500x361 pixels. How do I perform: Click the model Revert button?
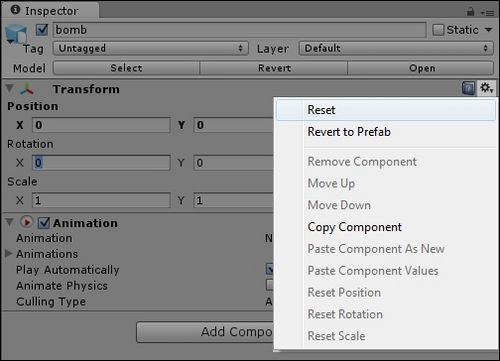click(274, 68)
